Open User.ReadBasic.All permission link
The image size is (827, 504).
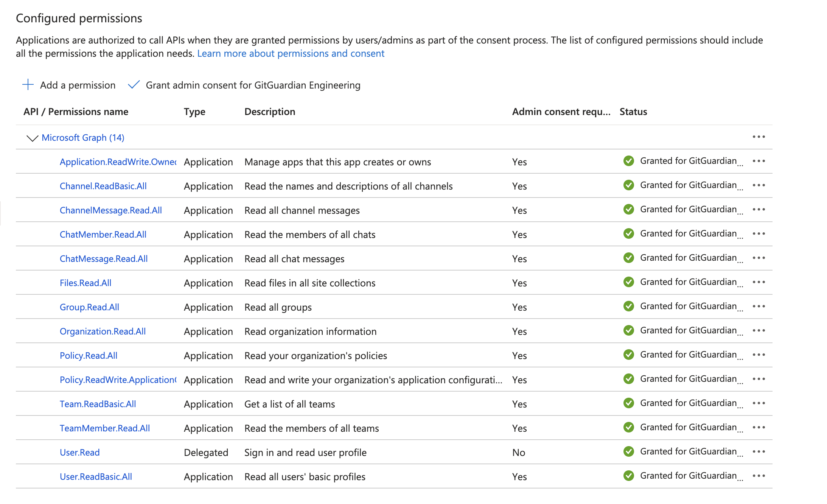[96, 477]
